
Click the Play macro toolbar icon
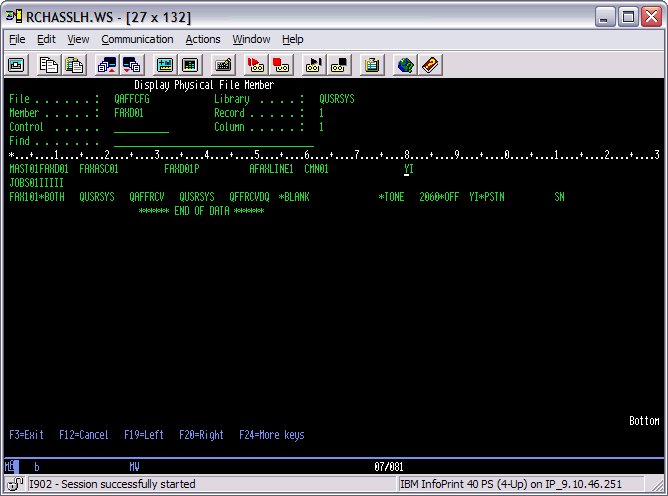[x=313, y=65]
